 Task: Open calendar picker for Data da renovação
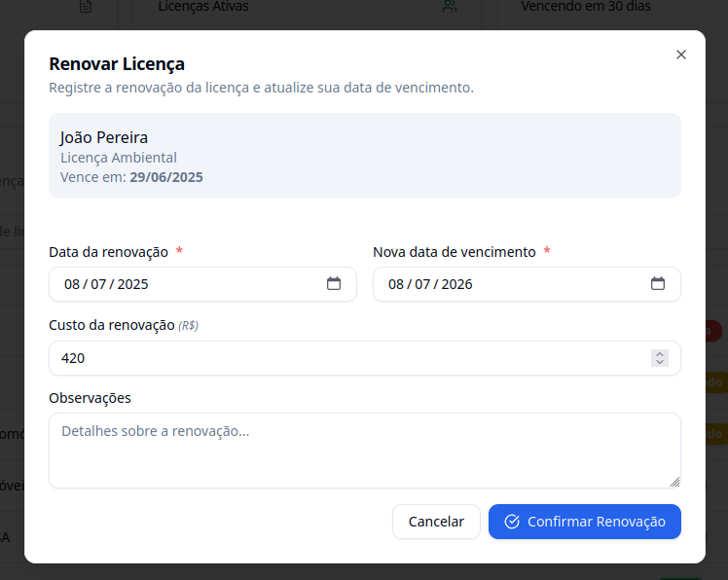pos(334,283)
